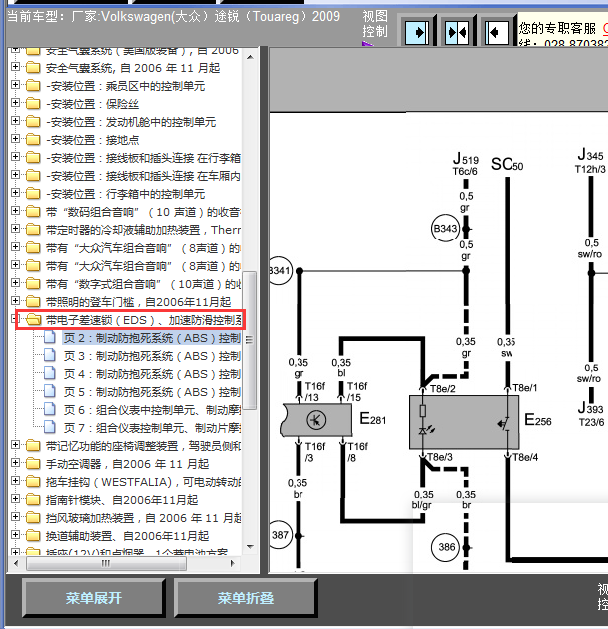Click E281 component label in diagram
Screen dimensions: 608x629
[373, 419]
